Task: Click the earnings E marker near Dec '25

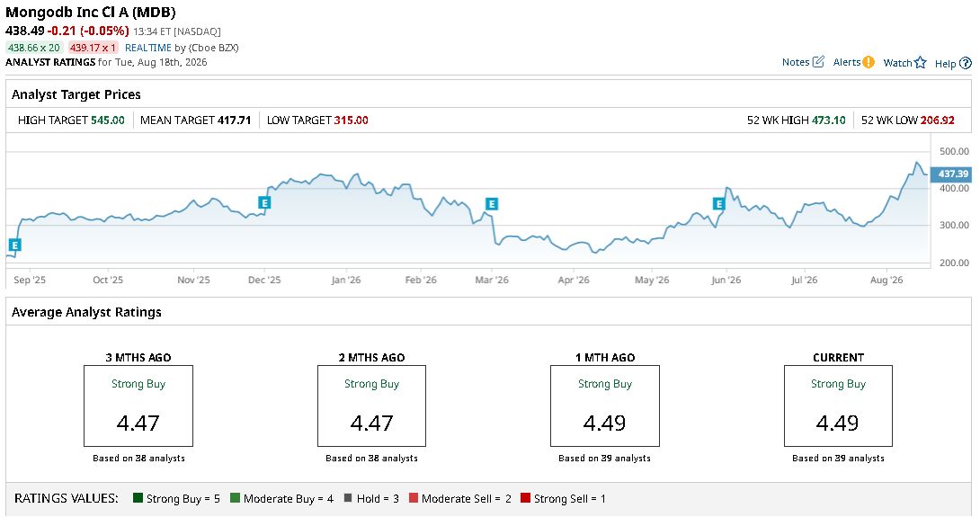Action: tap(264, 202)
